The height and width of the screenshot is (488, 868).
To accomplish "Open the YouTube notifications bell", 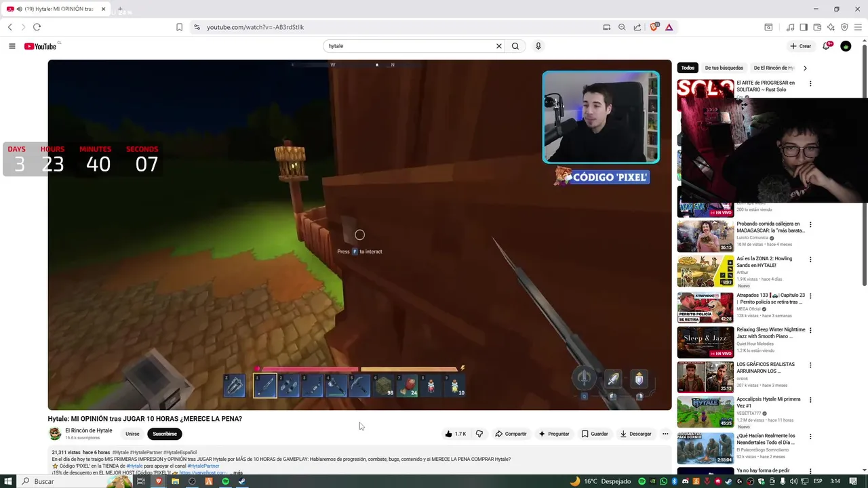I will point(827,46).
